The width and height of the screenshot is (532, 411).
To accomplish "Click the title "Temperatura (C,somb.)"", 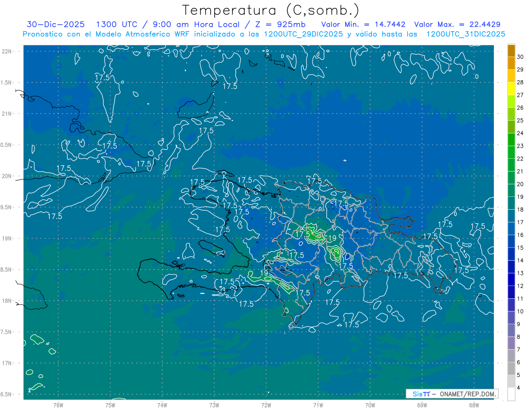I will point(271,10).
